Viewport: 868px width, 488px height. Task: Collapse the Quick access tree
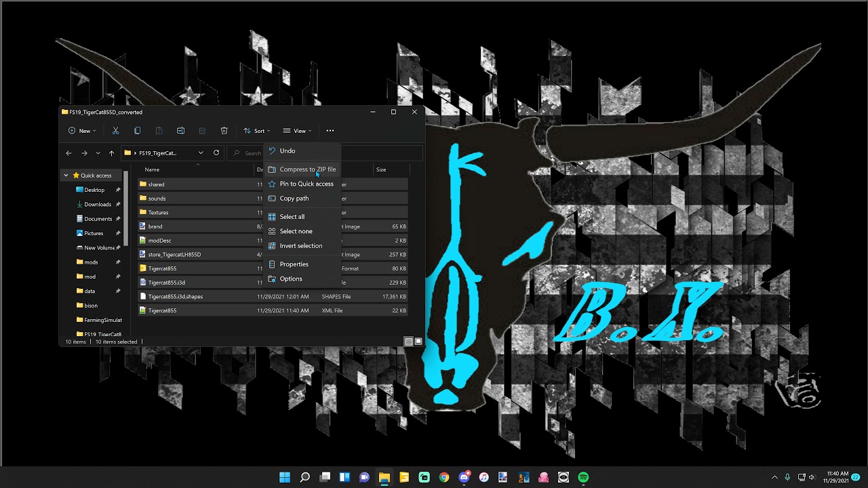(x=66, y=176)
